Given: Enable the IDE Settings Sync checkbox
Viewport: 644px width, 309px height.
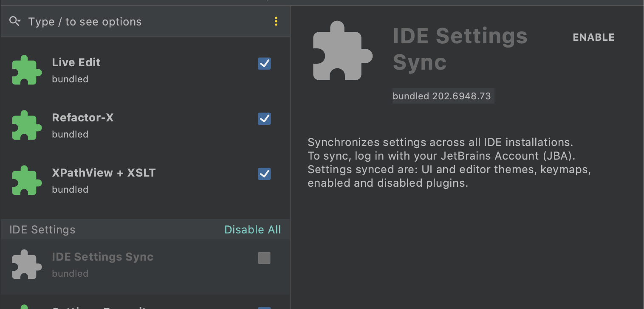Looking at the screenshot, I should (264, 258).
